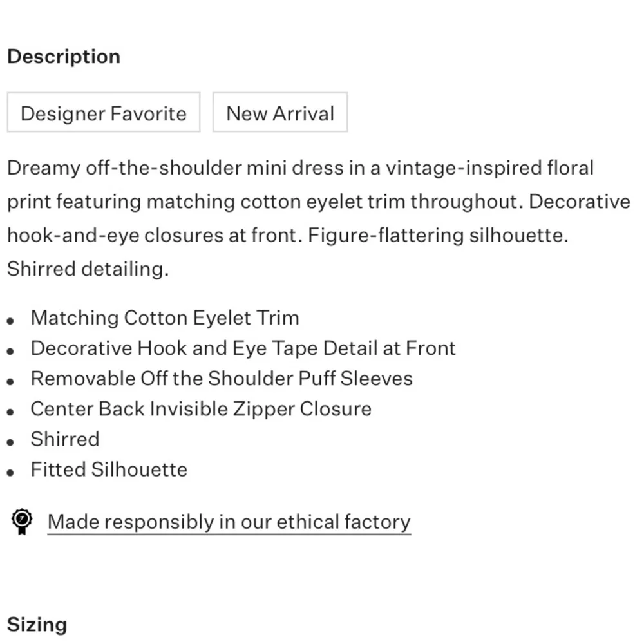Click the Removable Off the Shoulder Puff Sleeves item
The image size is (644, 644).
click(222, 379)
